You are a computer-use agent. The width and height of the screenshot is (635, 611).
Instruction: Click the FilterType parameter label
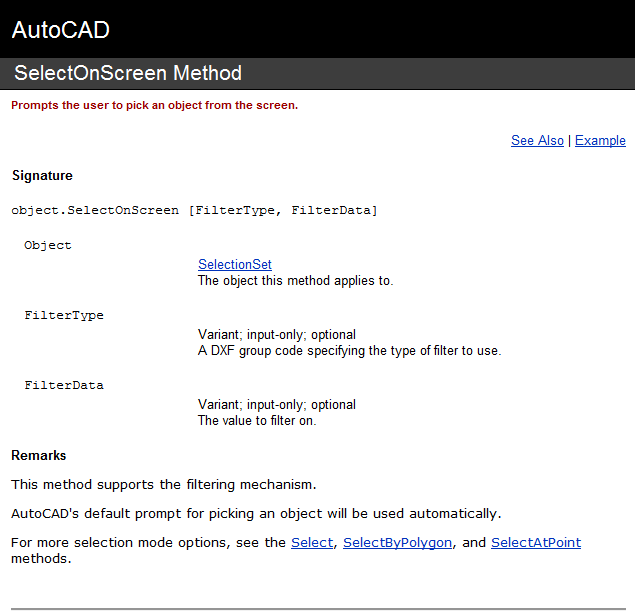click(x=64, y=315)
